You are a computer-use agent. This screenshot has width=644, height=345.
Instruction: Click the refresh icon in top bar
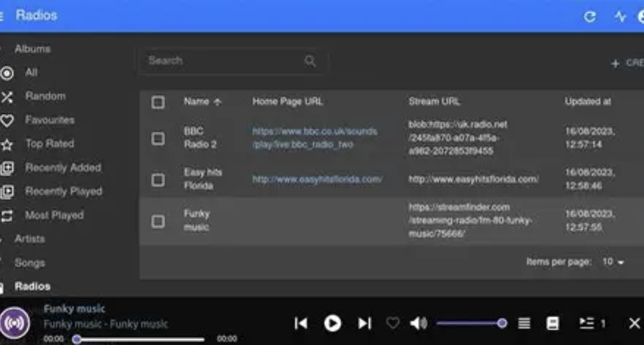[x=590, y=17]
